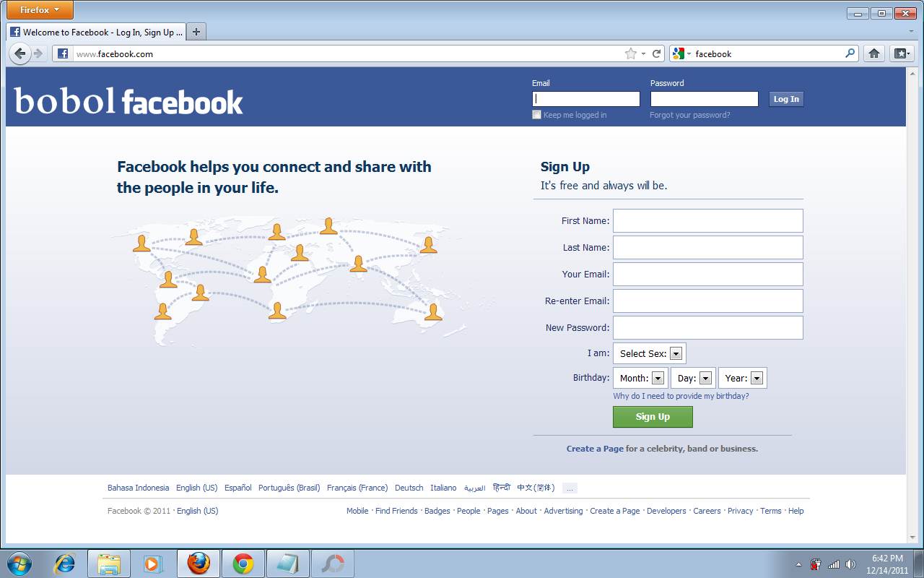Click the green Sign Up button
This screenshot has width=924, height=578.
653,417
